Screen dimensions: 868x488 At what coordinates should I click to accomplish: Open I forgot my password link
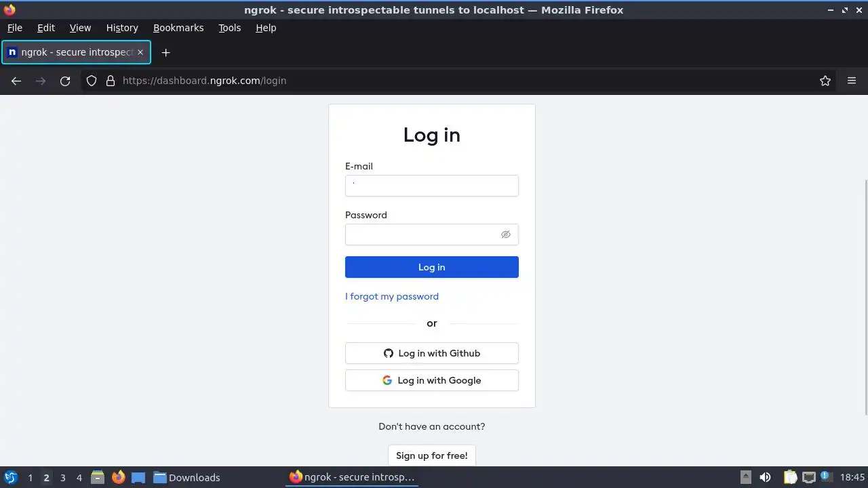[392, 296]
